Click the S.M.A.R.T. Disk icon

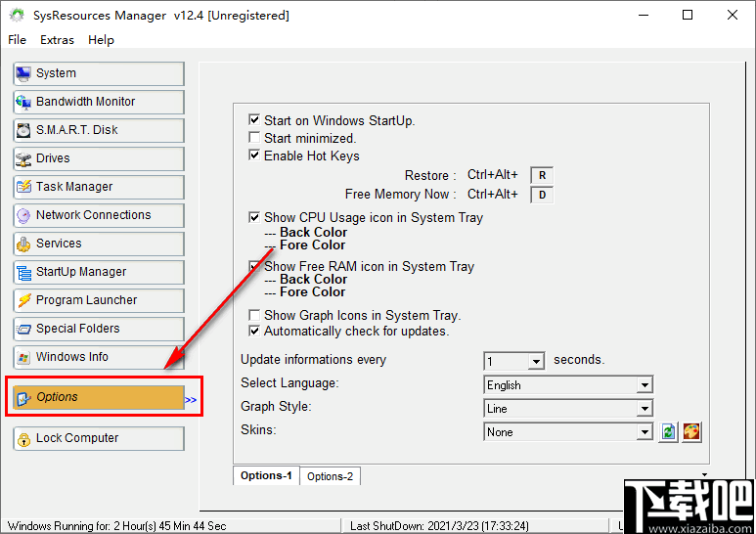pyautogui.click(x=23, y=130)
